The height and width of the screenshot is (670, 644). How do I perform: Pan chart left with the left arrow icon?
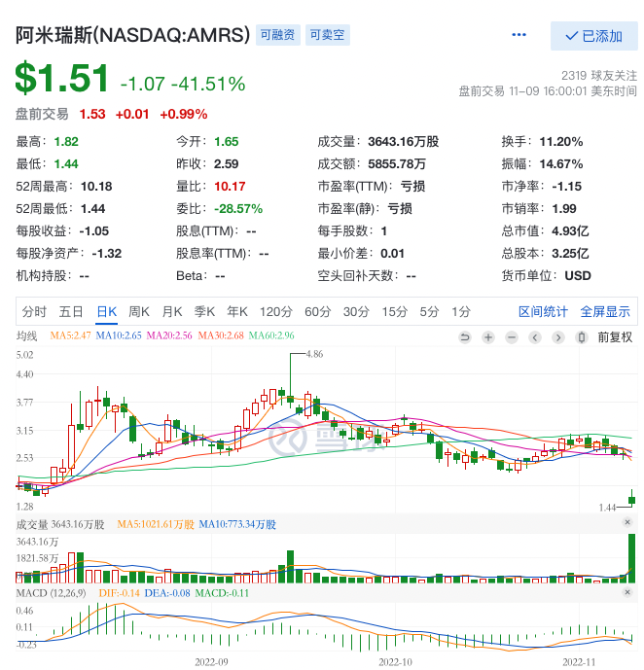(535, 337)
